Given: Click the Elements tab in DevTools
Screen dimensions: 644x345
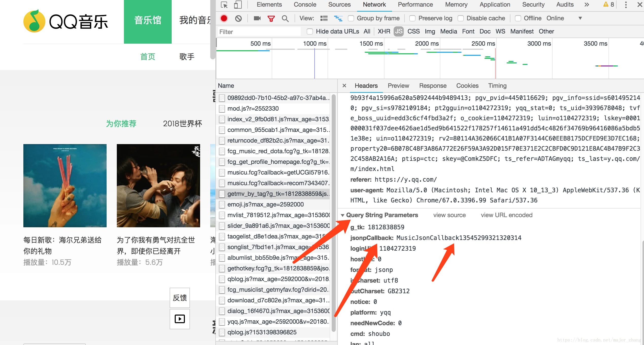Looking at the screenshot, I should click(270, 4).
